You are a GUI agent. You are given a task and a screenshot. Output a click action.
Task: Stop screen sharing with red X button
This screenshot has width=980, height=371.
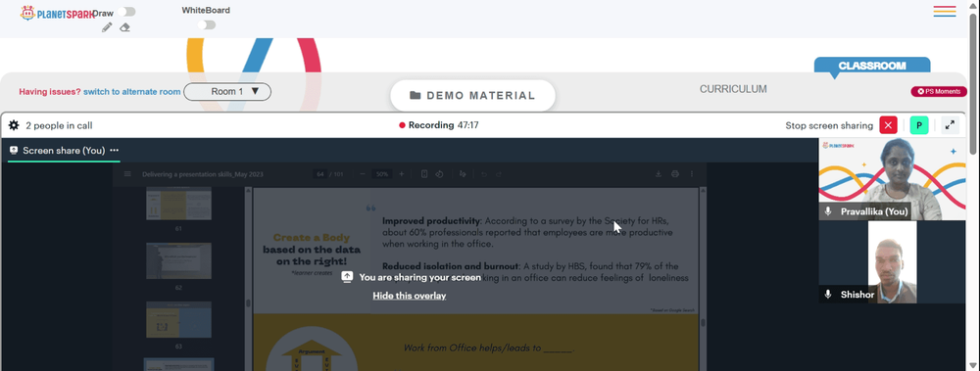point(888,125)
